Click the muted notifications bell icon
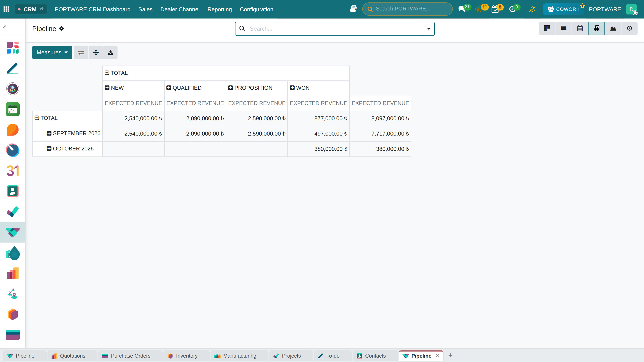The height and width of the screenshot is (362, 644). (x=532, y=9)
